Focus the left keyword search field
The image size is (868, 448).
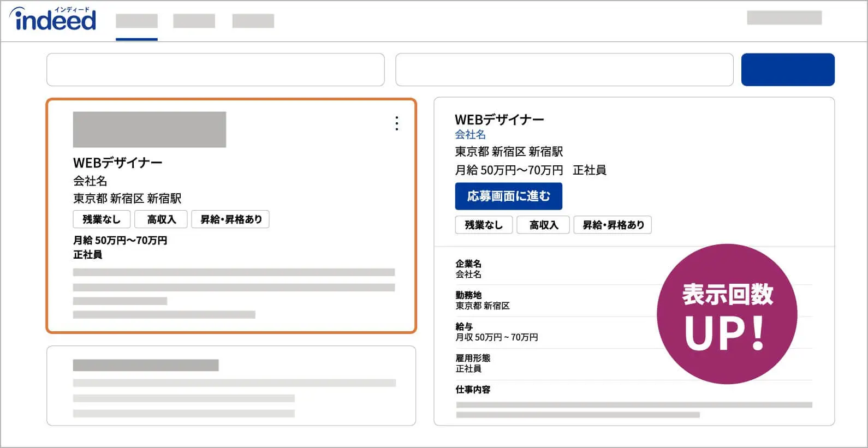coord(215,69)
